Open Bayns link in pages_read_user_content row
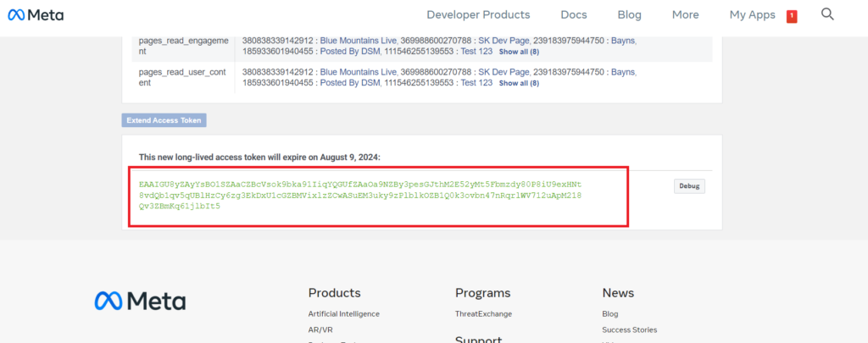The width and height of the screenshot is (868, 343). coord(623,72)
